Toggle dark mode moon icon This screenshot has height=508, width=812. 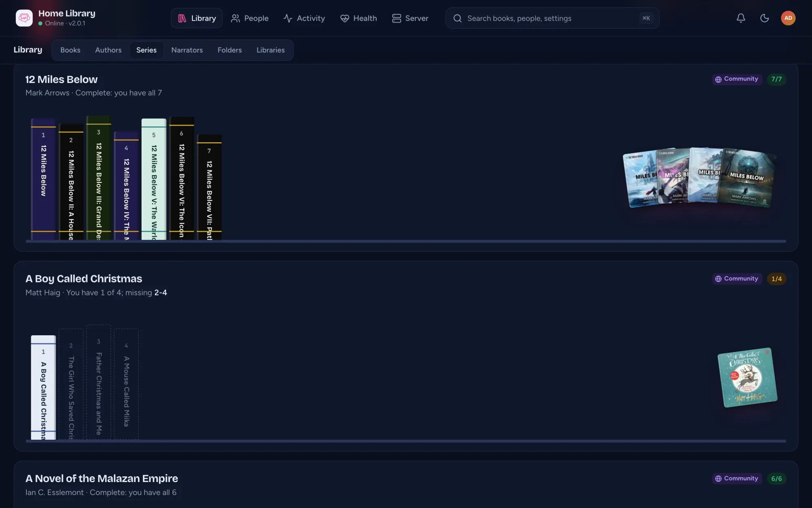pos(764,18)
